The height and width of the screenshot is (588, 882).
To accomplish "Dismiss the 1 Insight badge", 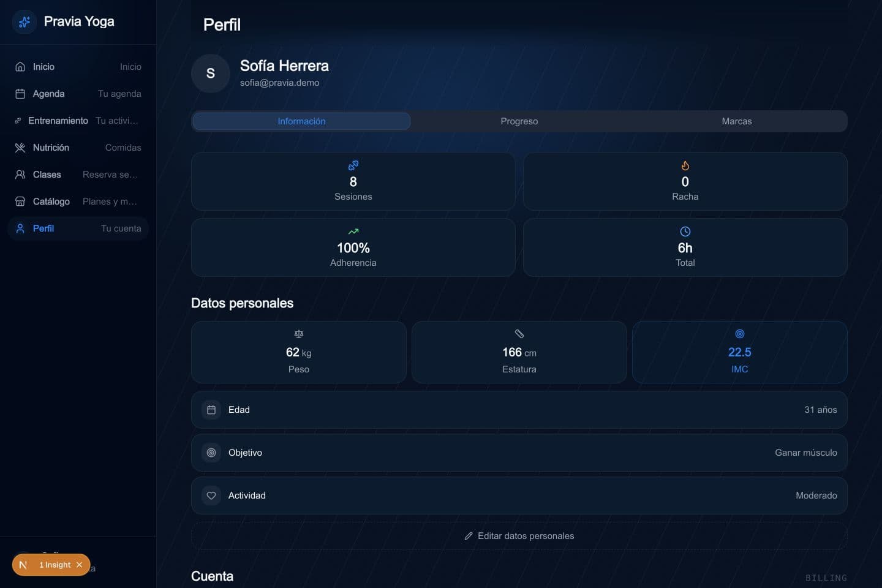I will [x=79, y=565].
